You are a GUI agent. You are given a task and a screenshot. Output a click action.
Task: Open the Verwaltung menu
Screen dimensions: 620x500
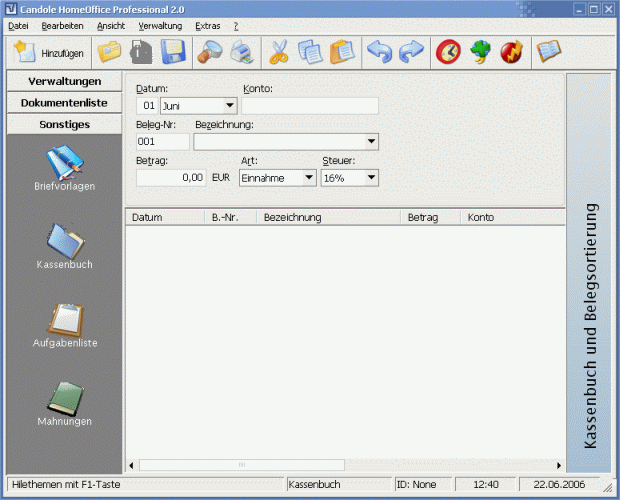160,25
